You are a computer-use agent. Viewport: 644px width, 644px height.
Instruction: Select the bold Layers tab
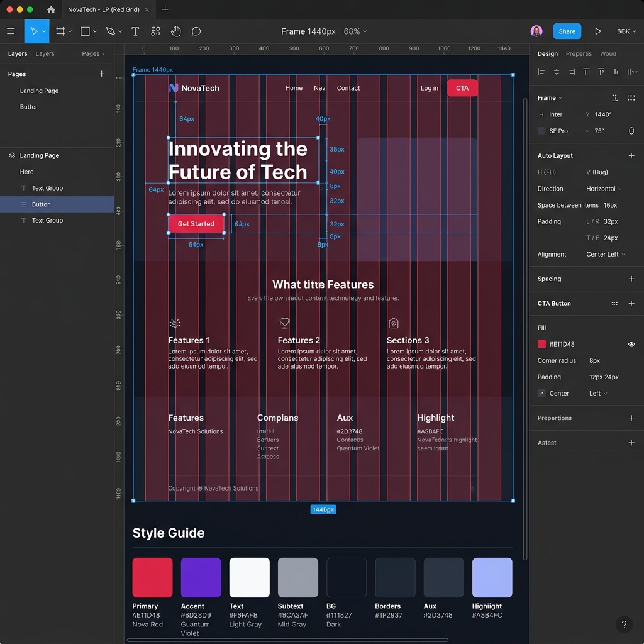(x=18, y=54)
